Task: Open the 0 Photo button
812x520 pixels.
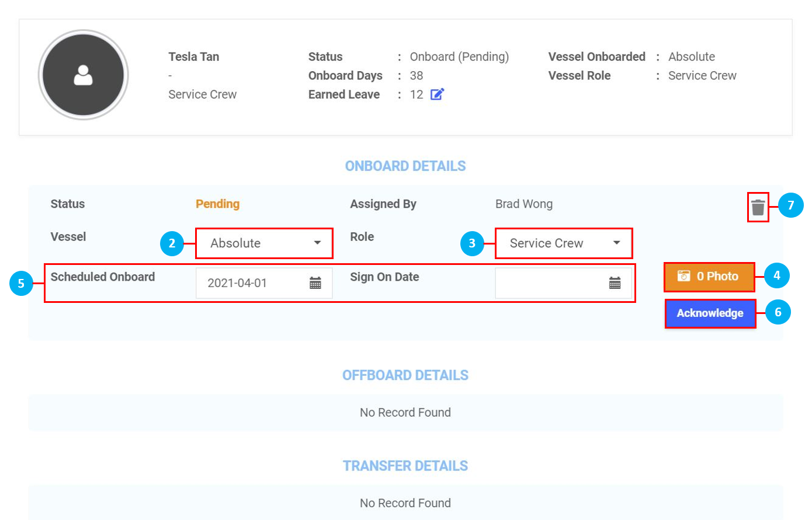Action: [x=709, y=277]
